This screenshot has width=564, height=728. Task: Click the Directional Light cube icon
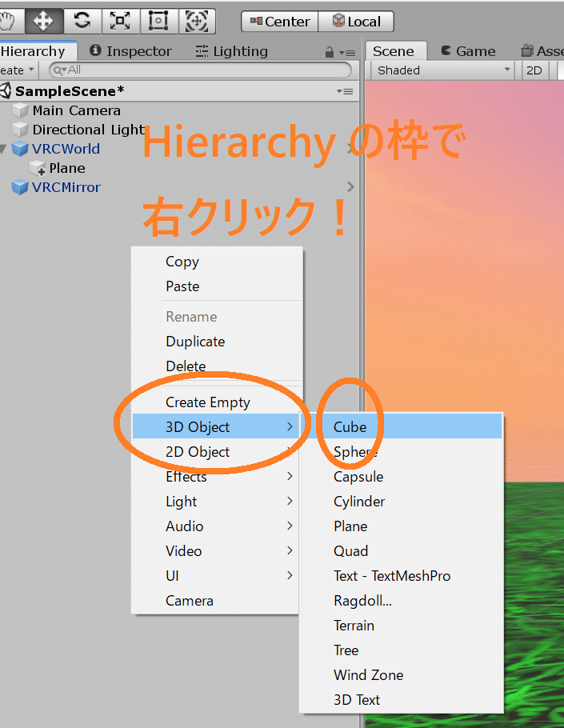click(20, 130)
